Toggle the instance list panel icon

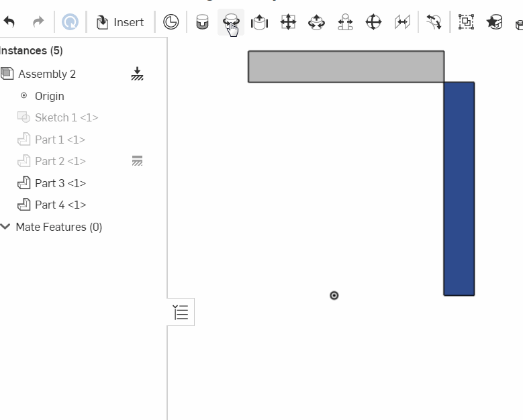click(181, 312)
